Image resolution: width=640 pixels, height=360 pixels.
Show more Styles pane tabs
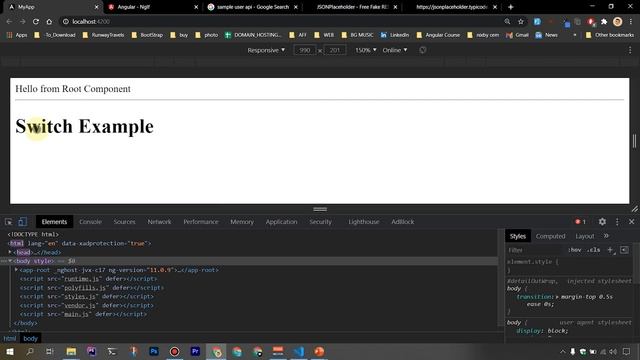pos(606,236)
